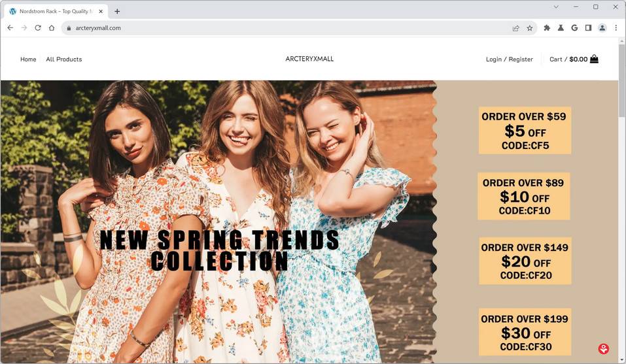Click the page vertical scrollbar thumb
This screenshot has height=364, width=626.
[621, 82]
